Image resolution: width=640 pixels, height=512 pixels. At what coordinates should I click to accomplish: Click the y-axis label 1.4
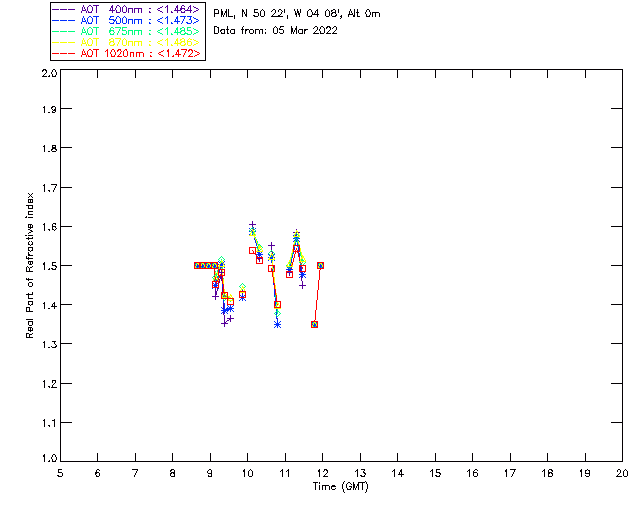(x=49, y=305)
